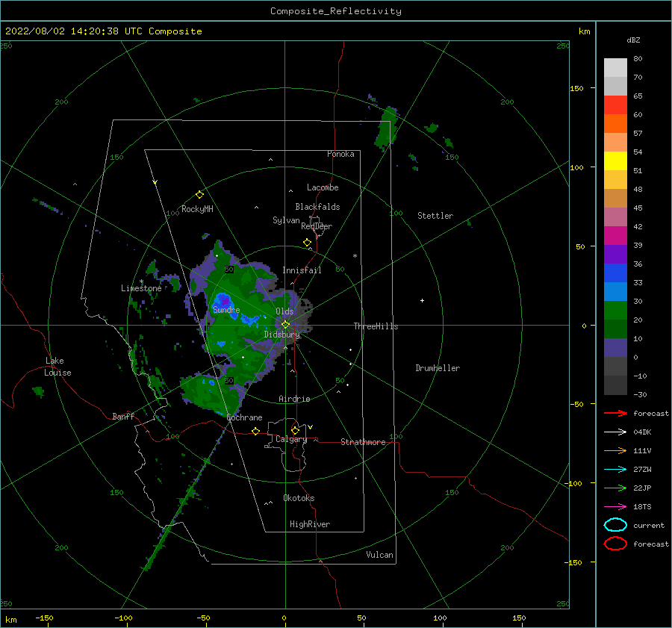Image resolution: width=672 pixels, height=628 pixels.
Task: Click the cyan 27ZW arrow legend entry
Action: pyautogui.click(x=615, y=470)
